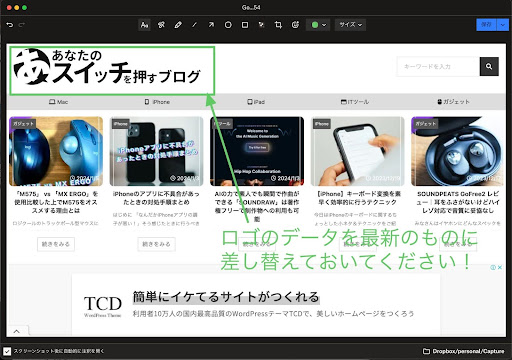Open the trackball mouse article thumbnail

pyautogui.click(x=56, y=151)
